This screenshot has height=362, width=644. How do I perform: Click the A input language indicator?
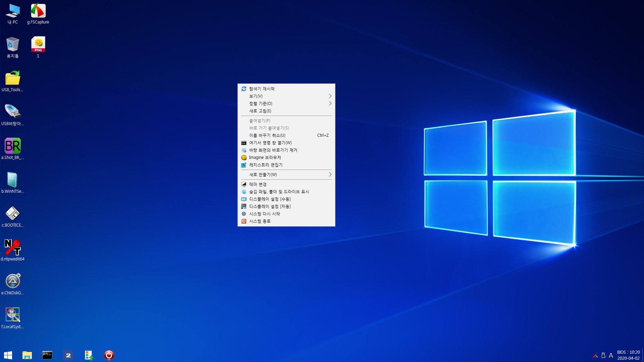pyautogui.click(x=611, y=355)
